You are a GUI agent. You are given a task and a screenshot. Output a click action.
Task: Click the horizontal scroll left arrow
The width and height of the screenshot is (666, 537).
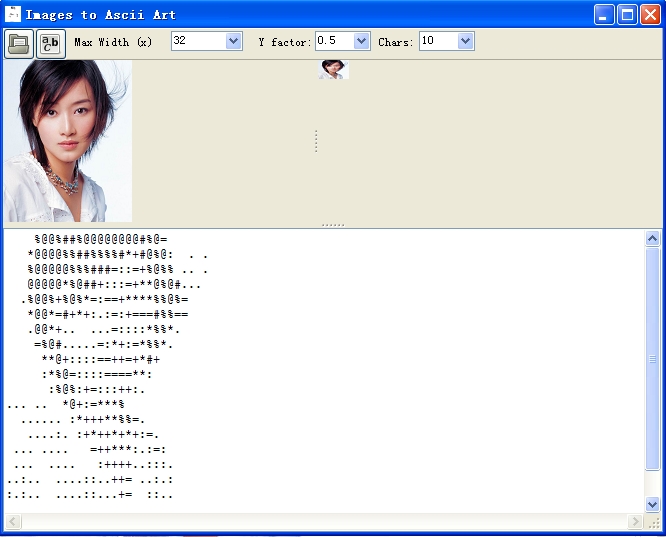point(13,521)
